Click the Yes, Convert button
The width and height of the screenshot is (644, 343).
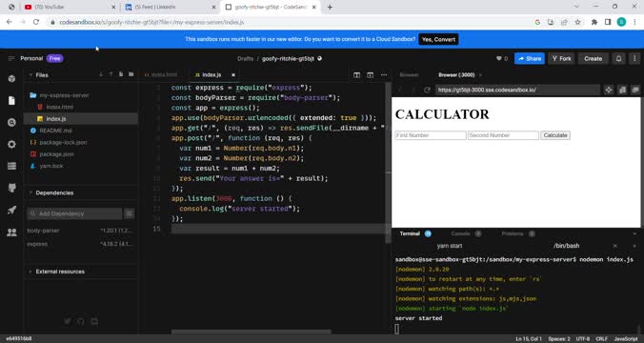click(x=438, y=39)
